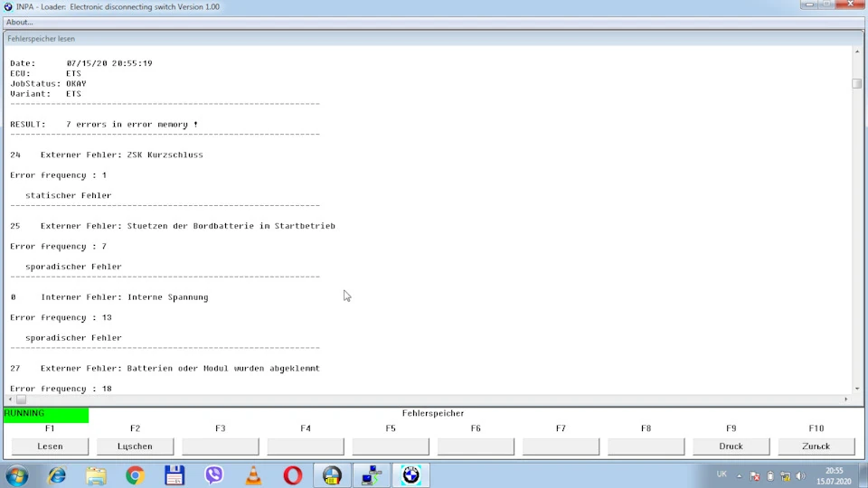Click the horizontal scrollbar right arrow
The width and height of the screenshot is (868, 488).
[x=845, y=399]
